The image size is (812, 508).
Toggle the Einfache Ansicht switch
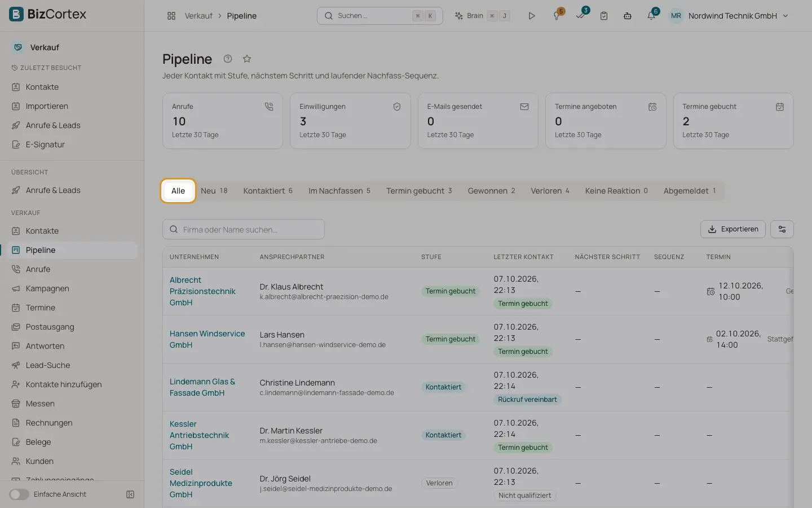pyautogui.click(x=19, y=494)
